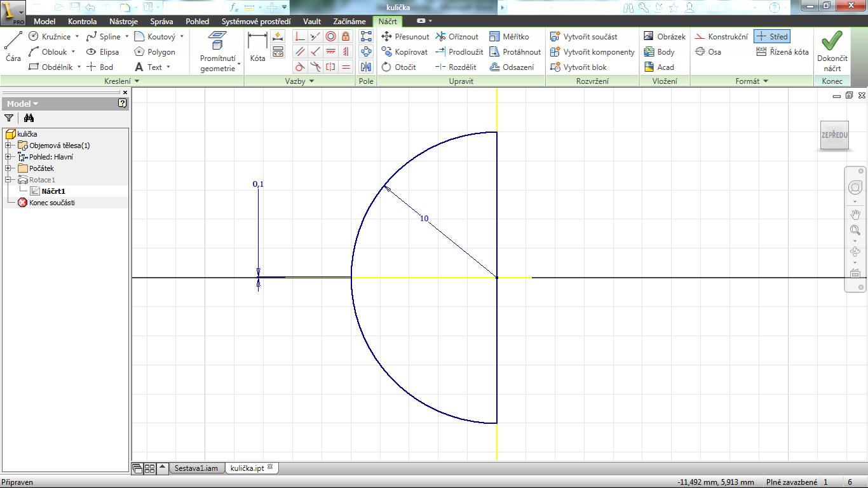Select the Text tool
Screen dimensions: 868x488
click(149, 67)
